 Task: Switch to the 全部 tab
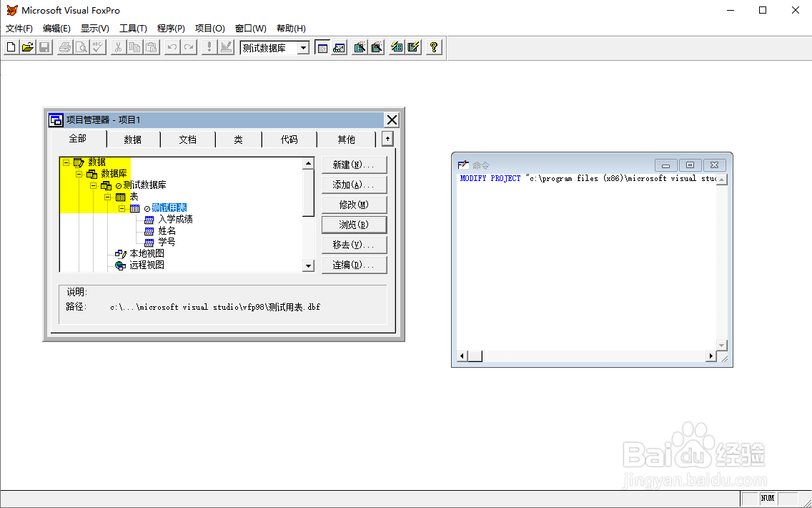tap(78, 138)
